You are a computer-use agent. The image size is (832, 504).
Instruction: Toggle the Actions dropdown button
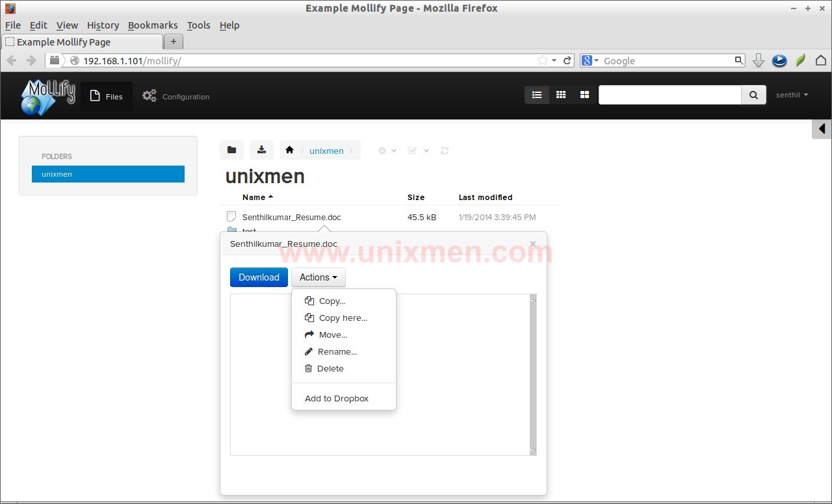point(318,277)
